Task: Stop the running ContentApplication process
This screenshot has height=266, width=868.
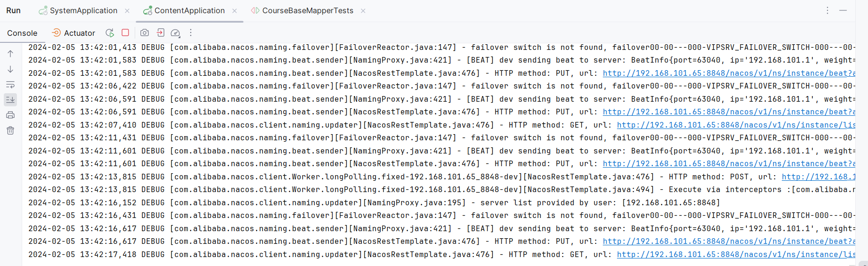Action: pos(125,32)
